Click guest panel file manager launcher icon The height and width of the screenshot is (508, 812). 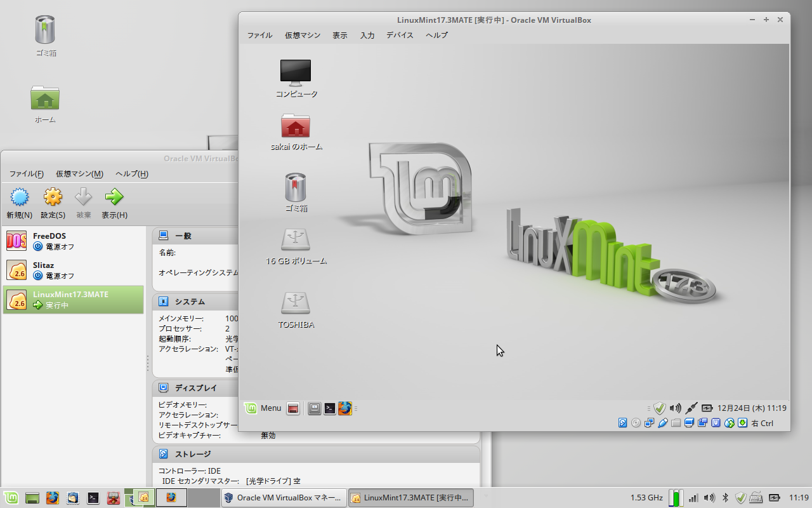point(315,408)
